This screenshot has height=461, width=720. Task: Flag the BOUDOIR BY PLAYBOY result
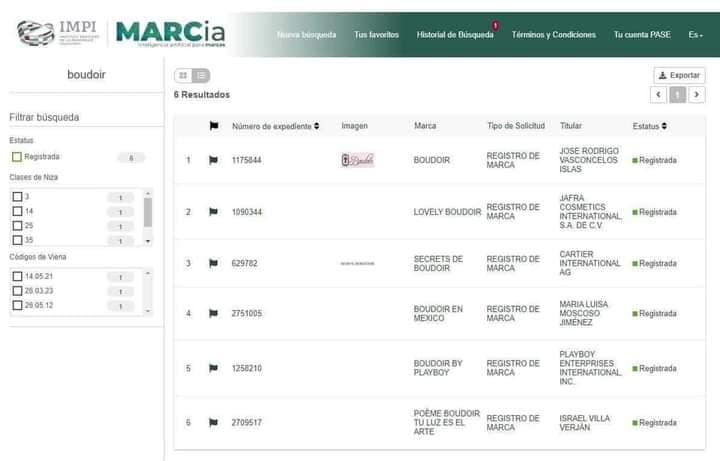pos(213,368)
